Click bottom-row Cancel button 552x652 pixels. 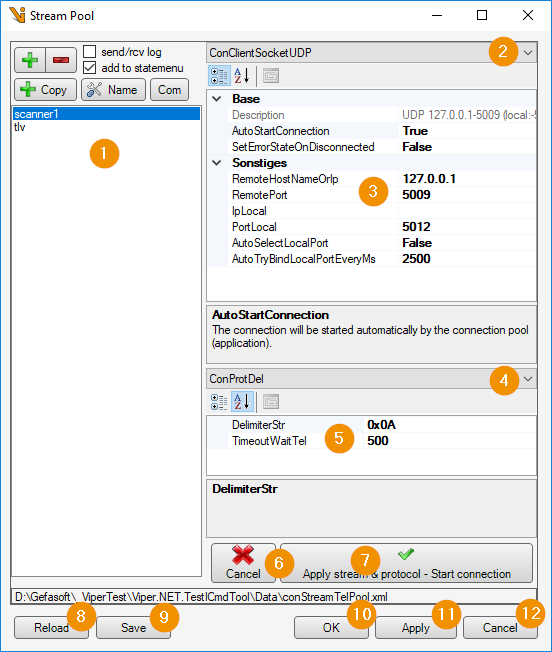click(x=500, y=627)
